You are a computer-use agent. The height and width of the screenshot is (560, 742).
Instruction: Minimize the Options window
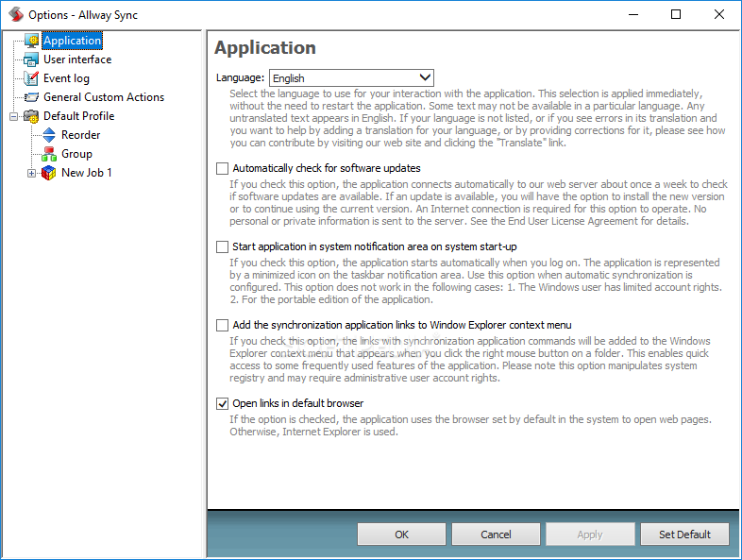(x=633, y=15)
